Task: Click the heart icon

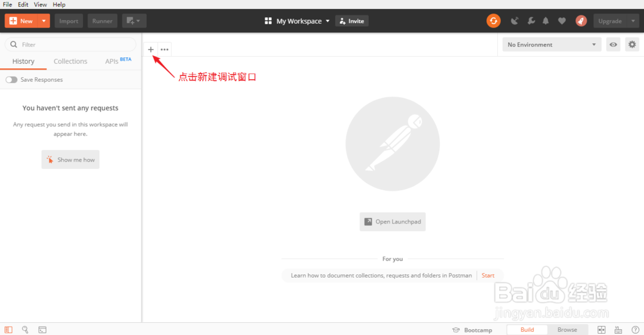Action: tap(562, 21)
